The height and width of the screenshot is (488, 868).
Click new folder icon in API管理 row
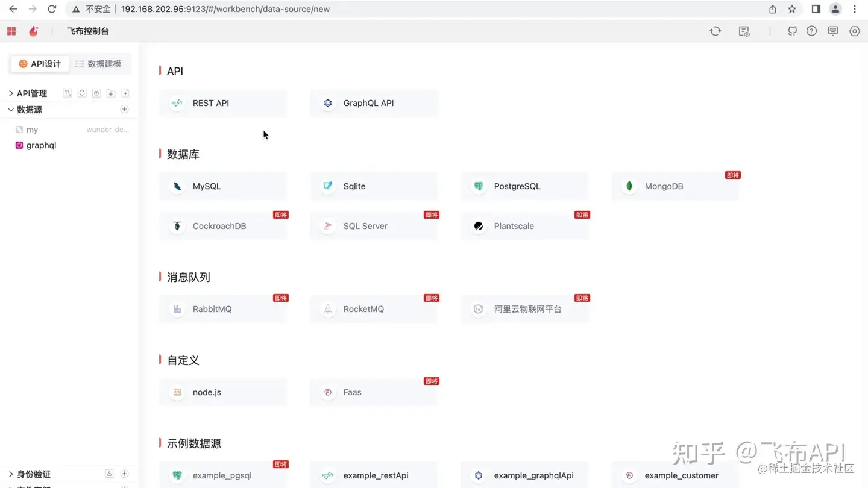111,93
